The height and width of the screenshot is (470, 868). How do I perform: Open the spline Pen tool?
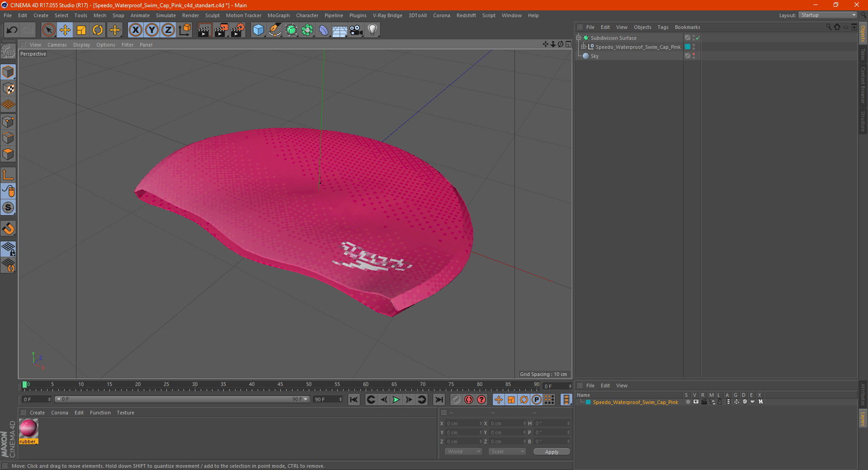point(275,30)
